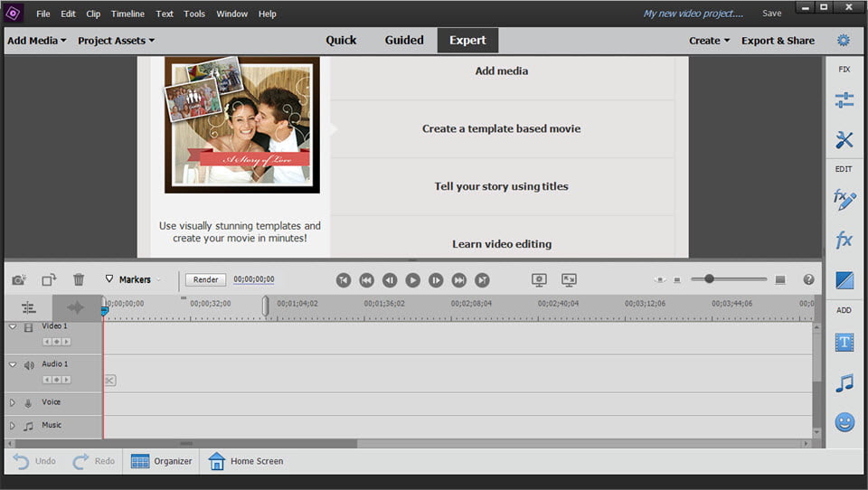Mute Audio 1 track speaker icon
Viewport: 868px width, 490px height.
point(29,365)
